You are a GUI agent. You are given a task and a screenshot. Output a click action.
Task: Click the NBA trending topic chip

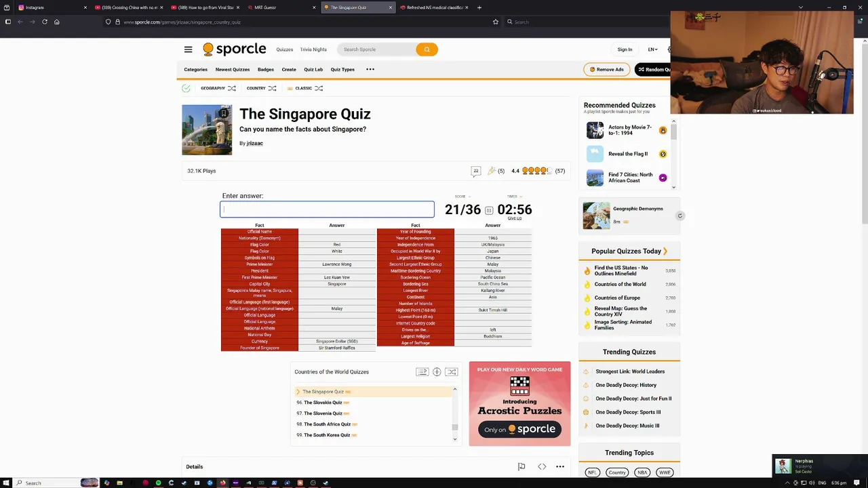642,472
